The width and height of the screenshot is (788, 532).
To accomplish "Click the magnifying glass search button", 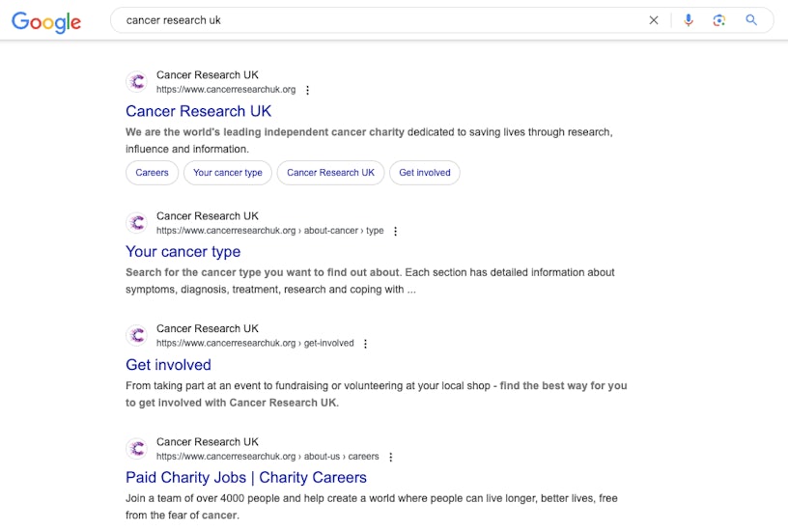I will click(751, 20).
